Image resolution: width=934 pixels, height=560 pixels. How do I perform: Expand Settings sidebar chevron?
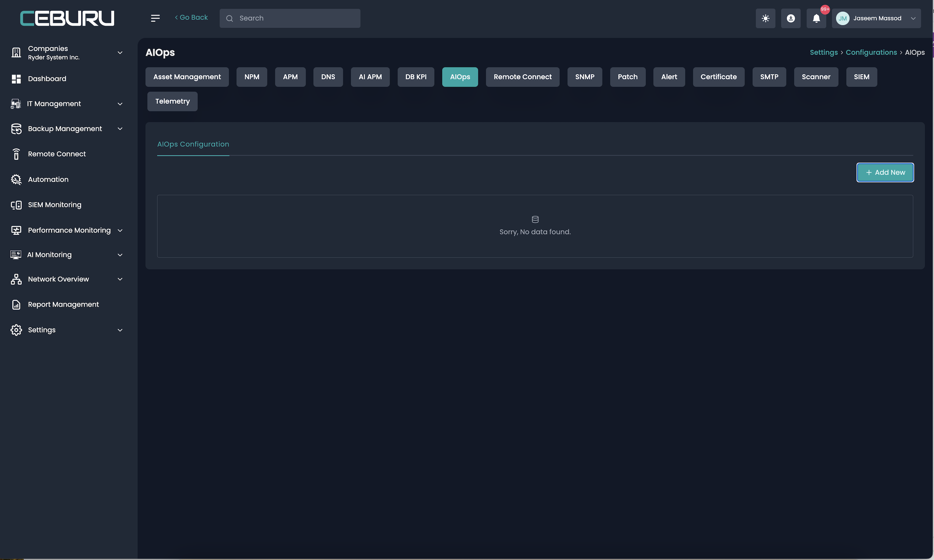pos(120,330)
